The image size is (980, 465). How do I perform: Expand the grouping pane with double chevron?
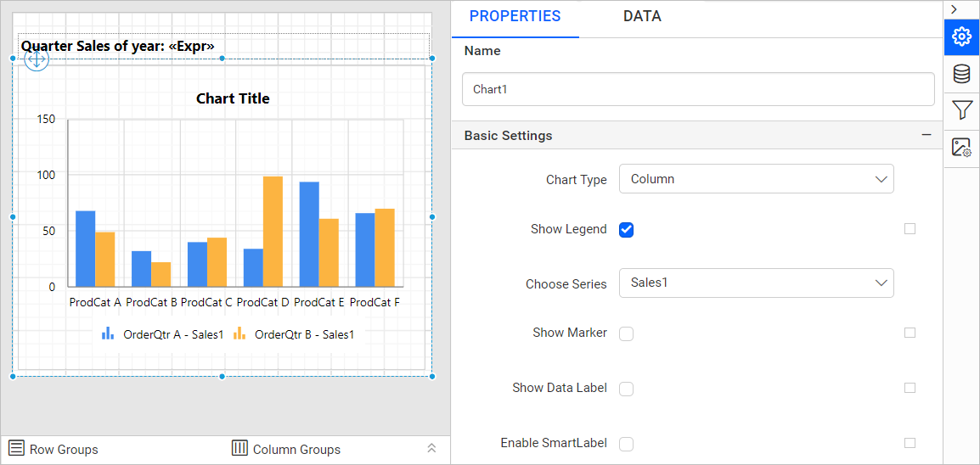[x=431, y=448]
